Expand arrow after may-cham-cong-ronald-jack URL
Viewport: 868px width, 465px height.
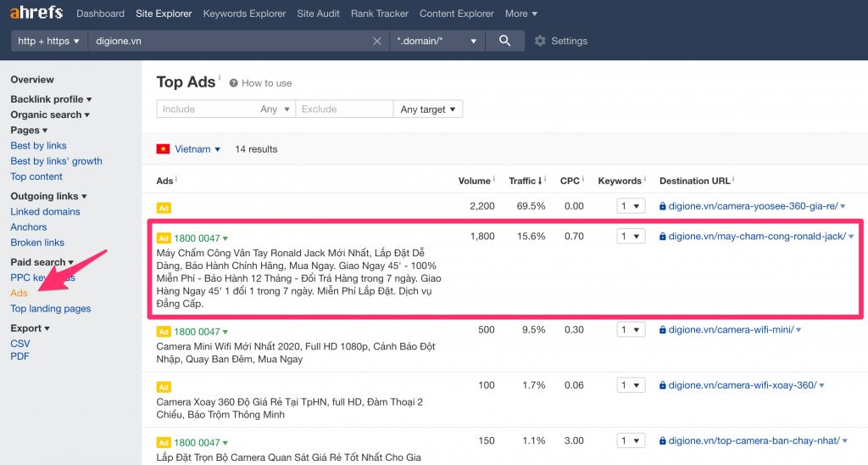851,237
